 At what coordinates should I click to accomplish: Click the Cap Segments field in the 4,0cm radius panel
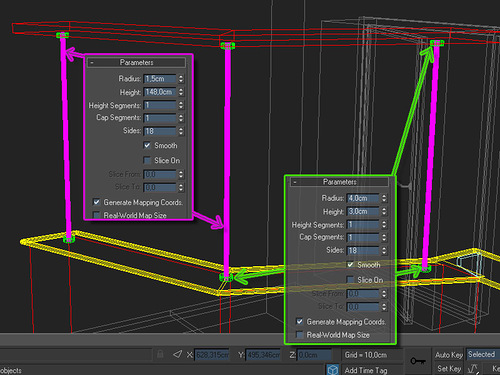point(363,237)
